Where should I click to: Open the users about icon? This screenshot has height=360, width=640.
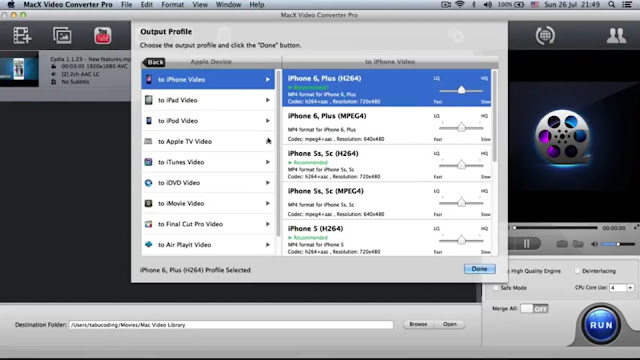616,36
